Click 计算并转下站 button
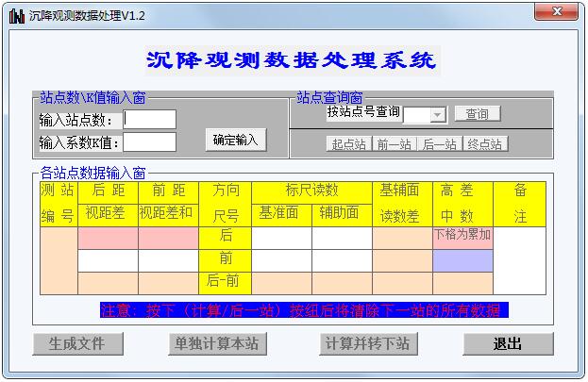 click(367, 344)
